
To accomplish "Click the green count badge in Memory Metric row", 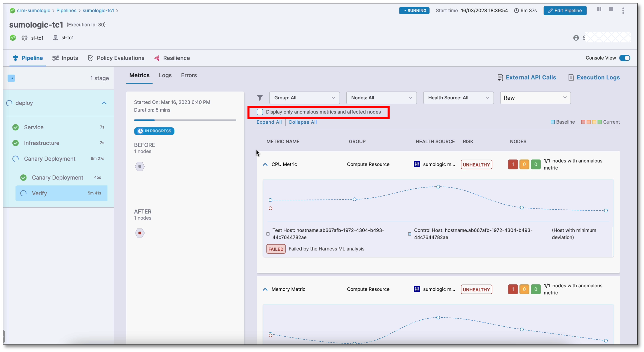I will pos(536,289).
